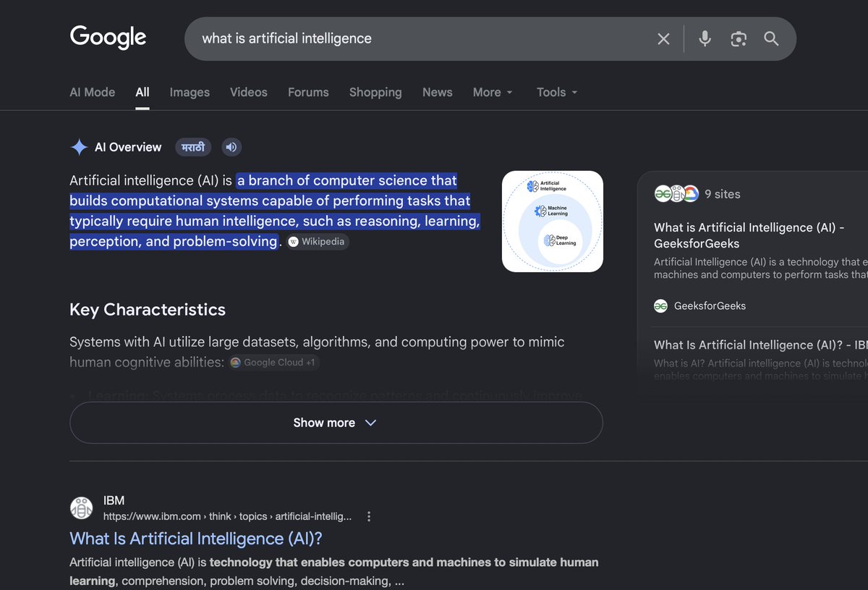Click the ibm.com breadcrumb URL
Image resolution: width=868 pixels, height=590 pixels.
[x=227, y=516]
